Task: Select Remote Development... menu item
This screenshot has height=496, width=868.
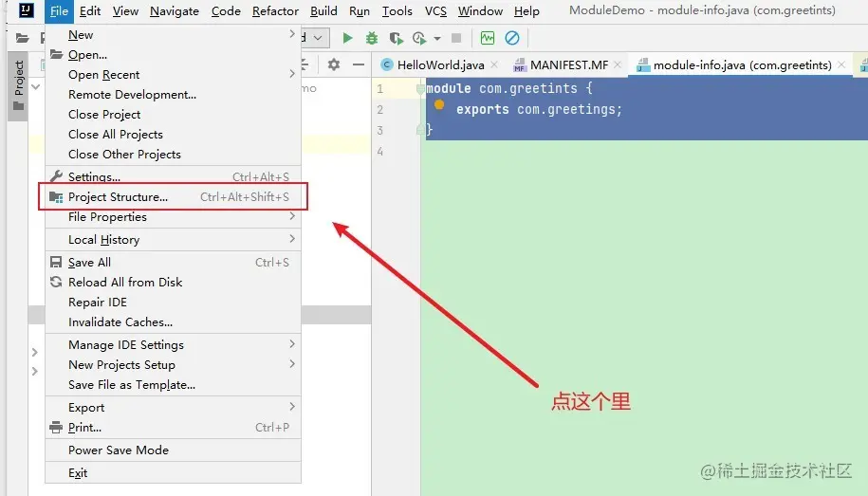Action: point(173,95)
